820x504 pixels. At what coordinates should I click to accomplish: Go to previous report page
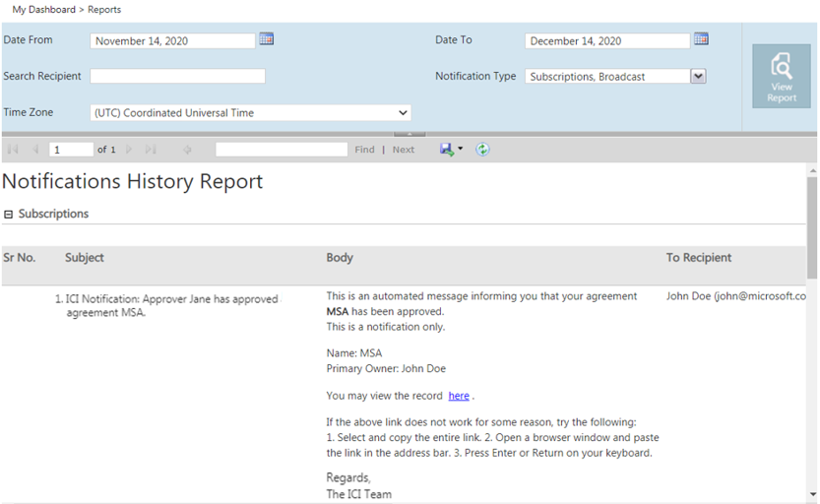click(x=35, y=150)
